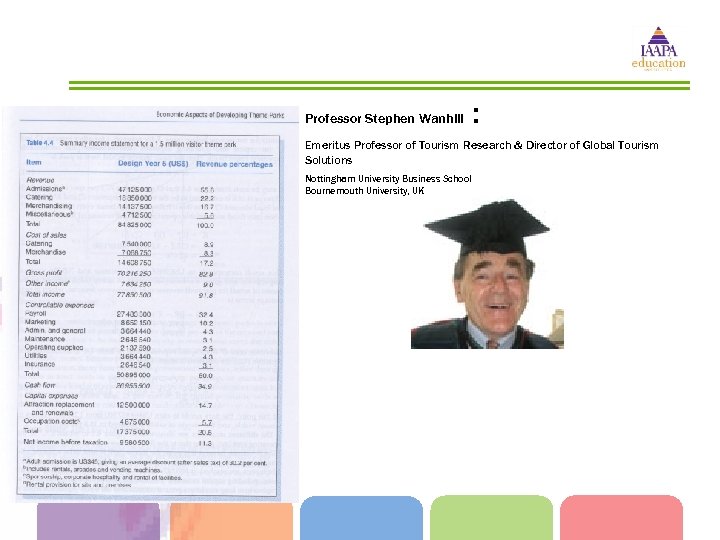This screenshot has height=540, width=720.
Task: Select 'Nottingham University Business School' text
Action: (x=388, y=179)
